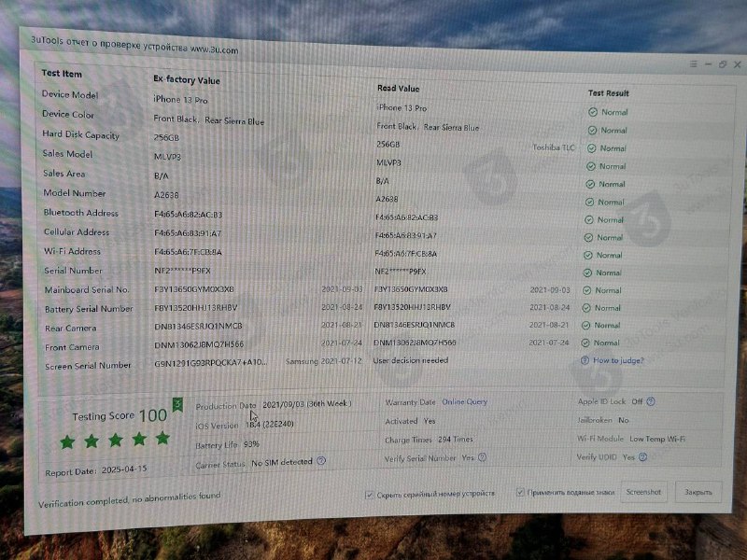Select the Test Item column header

tap(62, 74)
